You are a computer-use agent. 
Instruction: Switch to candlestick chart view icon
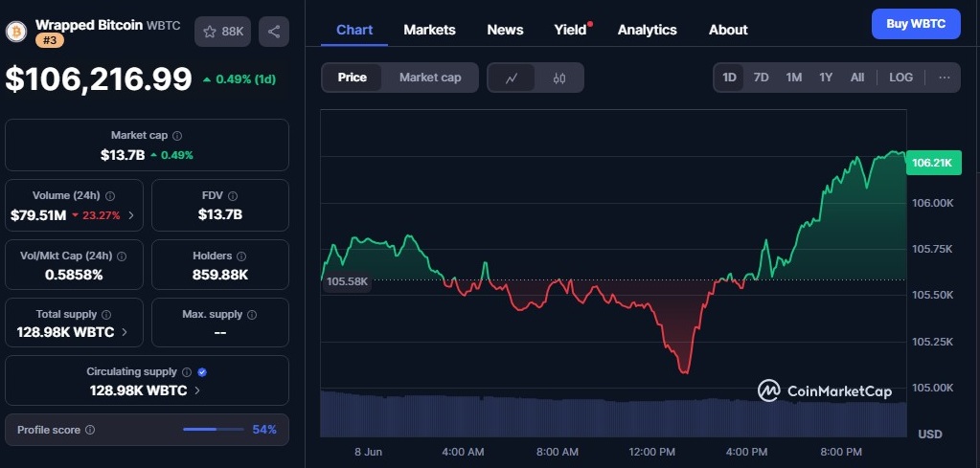coord(559,78)
